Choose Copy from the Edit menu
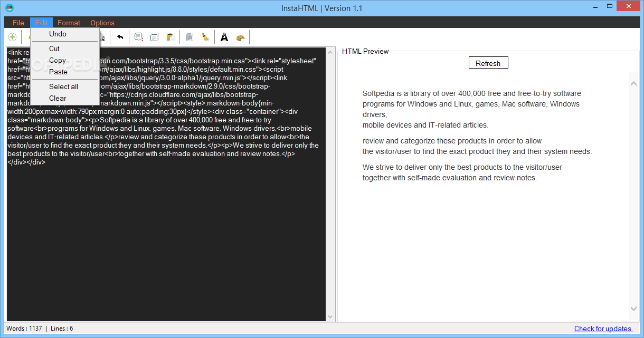 pos(65,60)
